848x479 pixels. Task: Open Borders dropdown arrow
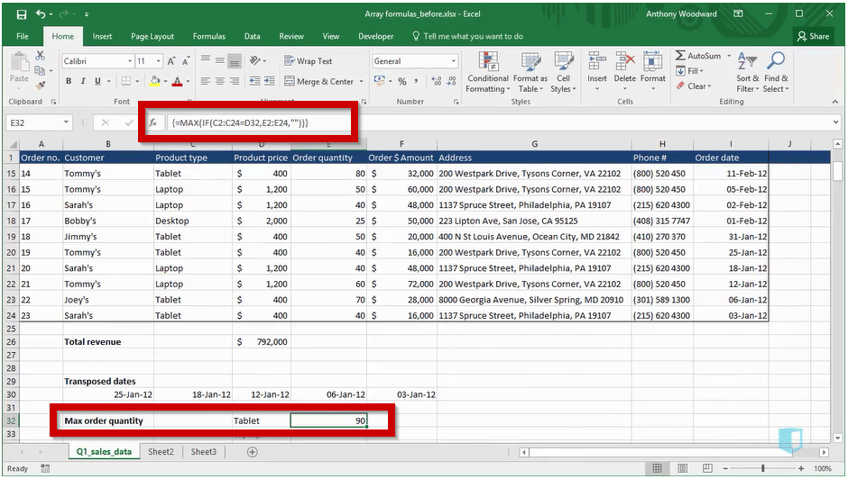point(137,82)
